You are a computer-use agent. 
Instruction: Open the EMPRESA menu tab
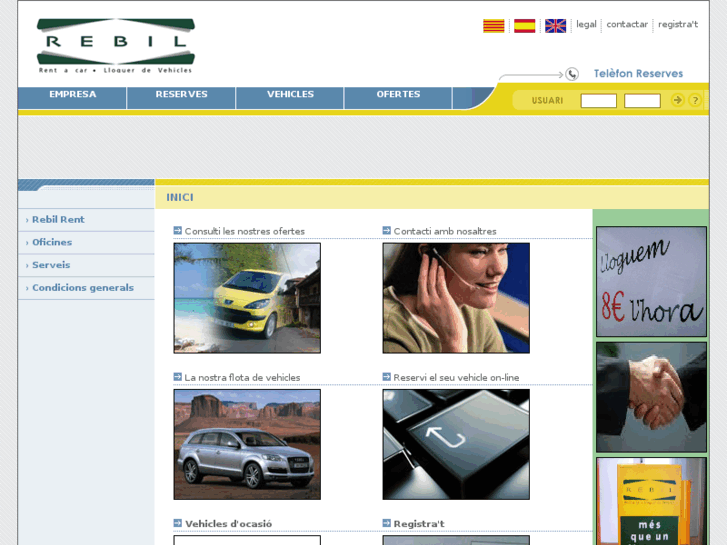click(72, 97)
